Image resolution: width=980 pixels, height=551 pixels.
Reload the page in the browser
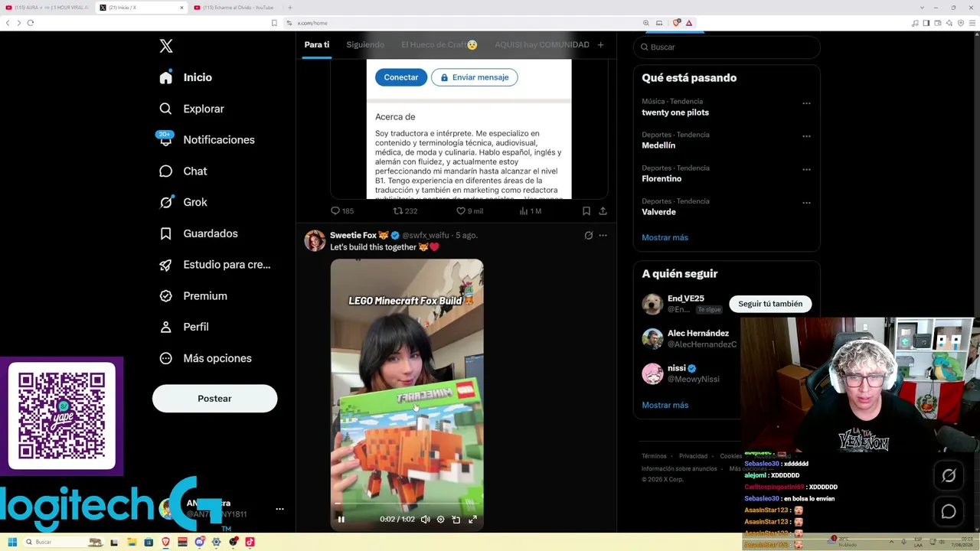[31, 23]
